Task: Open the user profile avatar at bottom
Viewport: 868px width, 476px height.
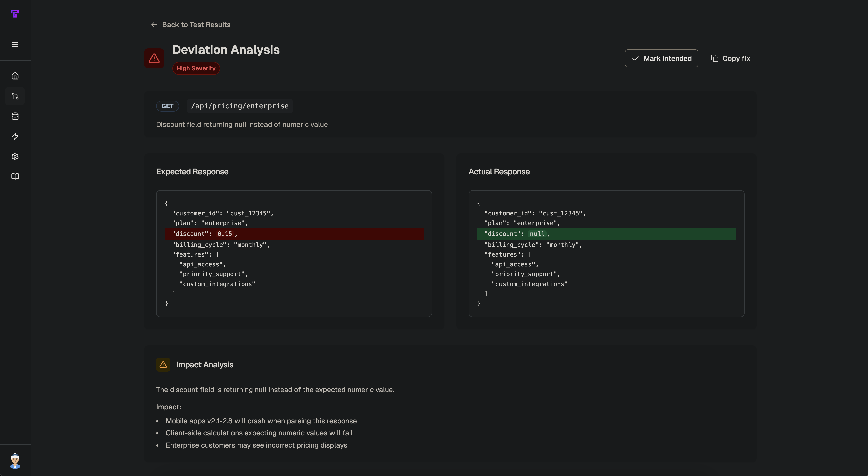Action: click(x=15, y=461)
